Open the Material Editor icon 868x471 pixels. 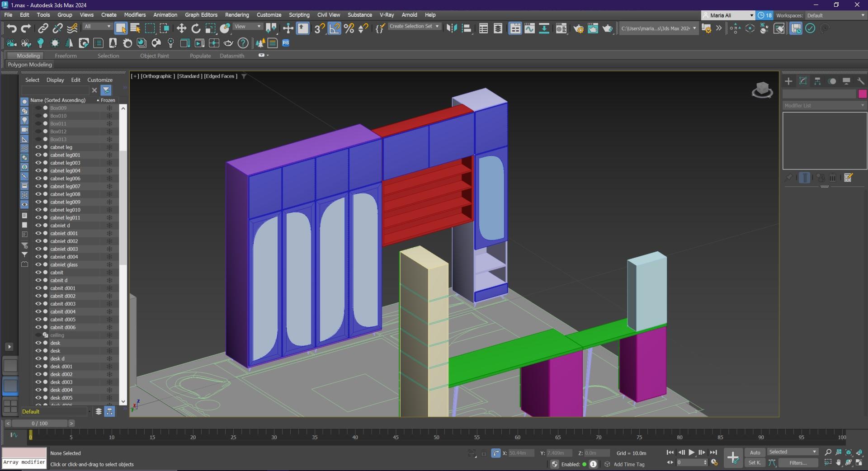pos(561,28)
